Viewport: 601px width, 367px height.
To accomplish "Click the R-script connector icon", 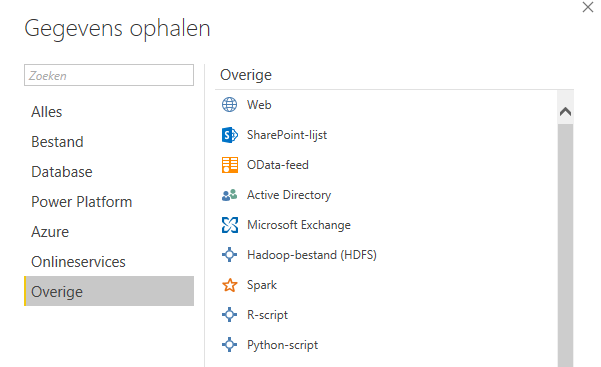I will (229, 315).
